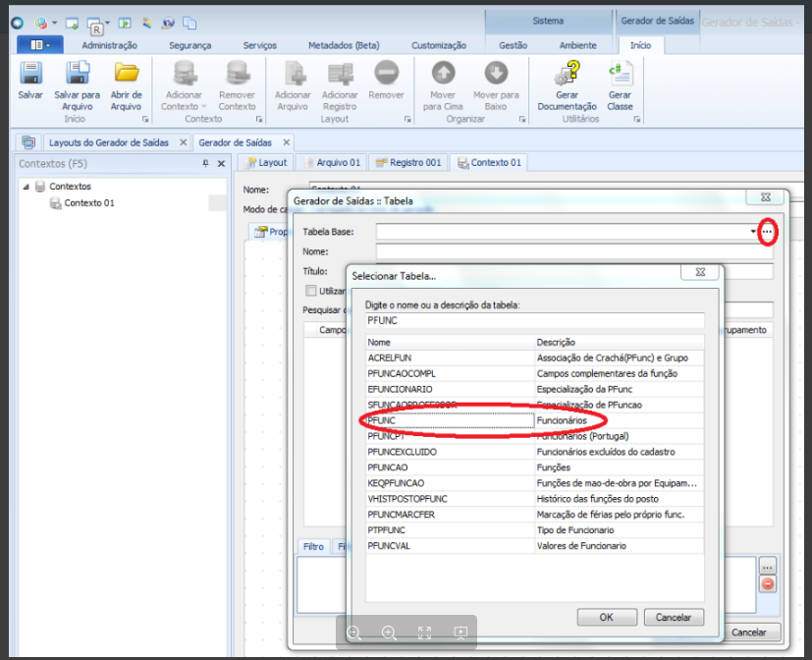
Task: Click Adicionar Arquivo icon
Action: click(x=294, y=73)
